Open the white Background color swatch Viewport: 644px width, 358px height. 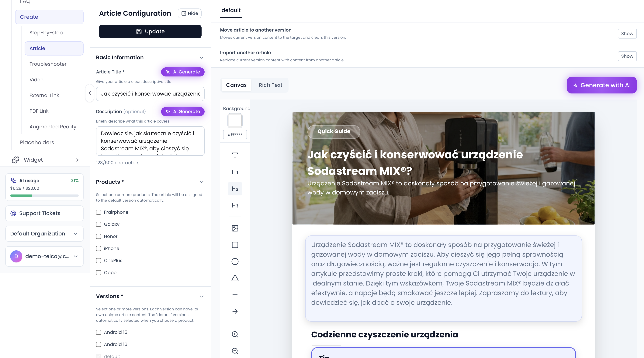tap(235, 121)
